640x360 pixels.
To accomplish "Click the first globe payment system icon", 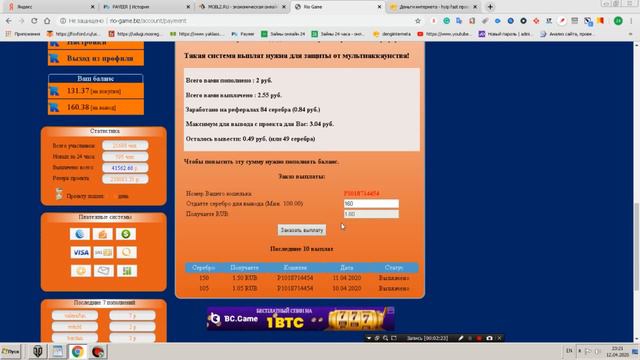I will click(80, 234).
